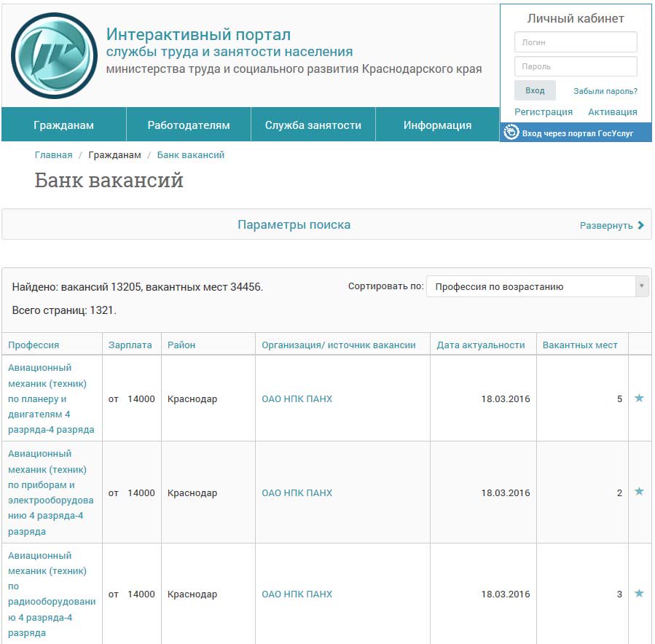
Task: Click the 'Найдено: вакансий 13205' summary text
Action: [138, 287]
